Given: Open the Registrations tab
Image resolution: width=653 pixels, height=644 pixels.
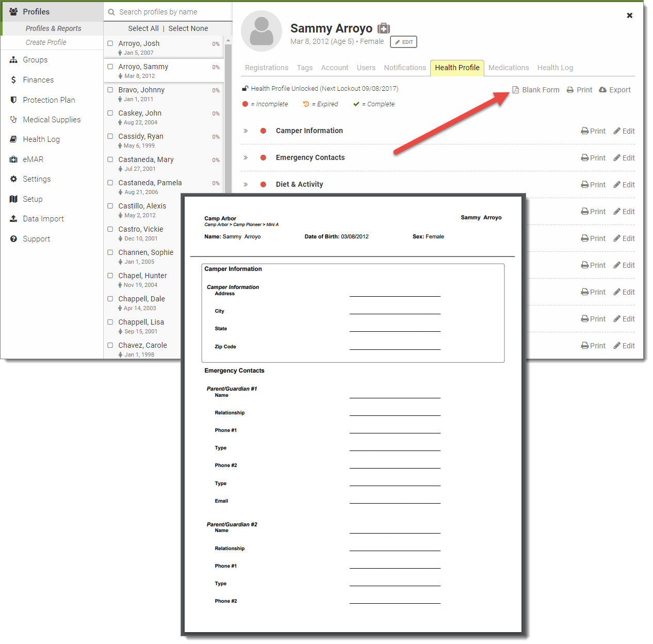Looking at the screenshot, I should [266, 68].
